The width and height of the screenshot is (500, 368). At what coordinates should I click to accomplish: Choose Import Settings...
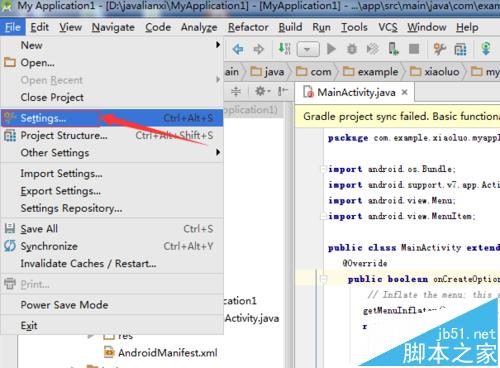click(x=112, y=173)
